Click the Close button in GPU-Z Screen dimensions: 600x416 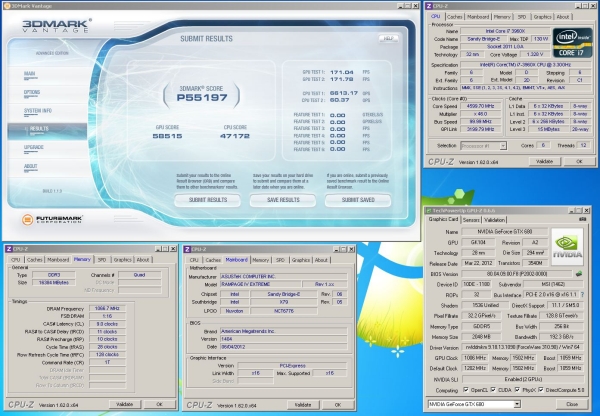point(572,404)
